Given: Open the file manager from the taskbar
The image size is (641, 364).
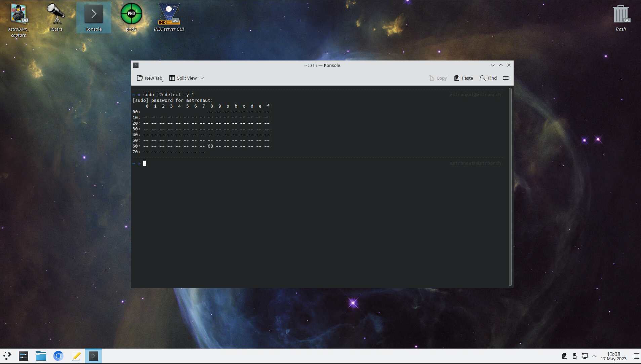Looking at the screenshot, I should click(x=41, y=356).
